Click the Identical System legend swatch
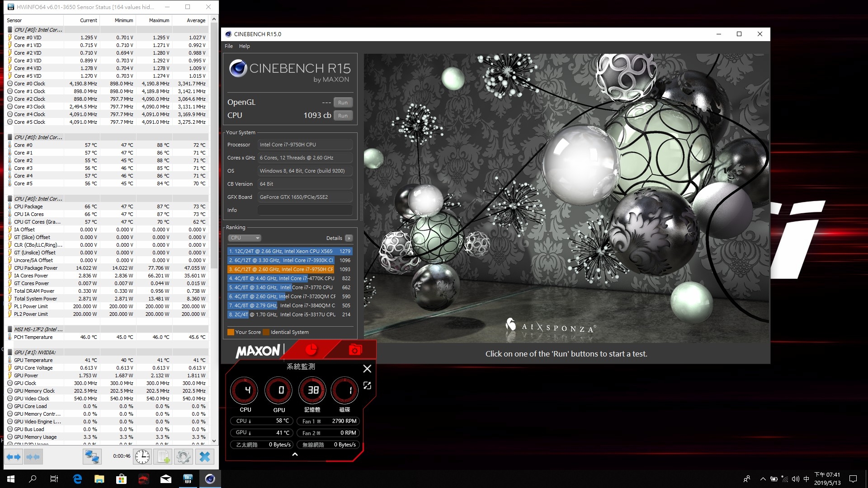Image resolution: width=868 pixels, height=488 pixels. click(x=266, y=332)
